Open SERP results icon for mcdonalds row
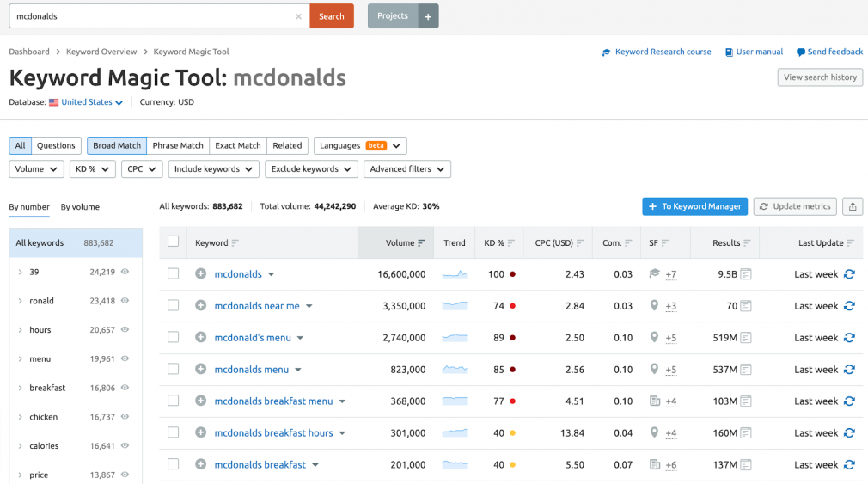 tap(746, 274)
